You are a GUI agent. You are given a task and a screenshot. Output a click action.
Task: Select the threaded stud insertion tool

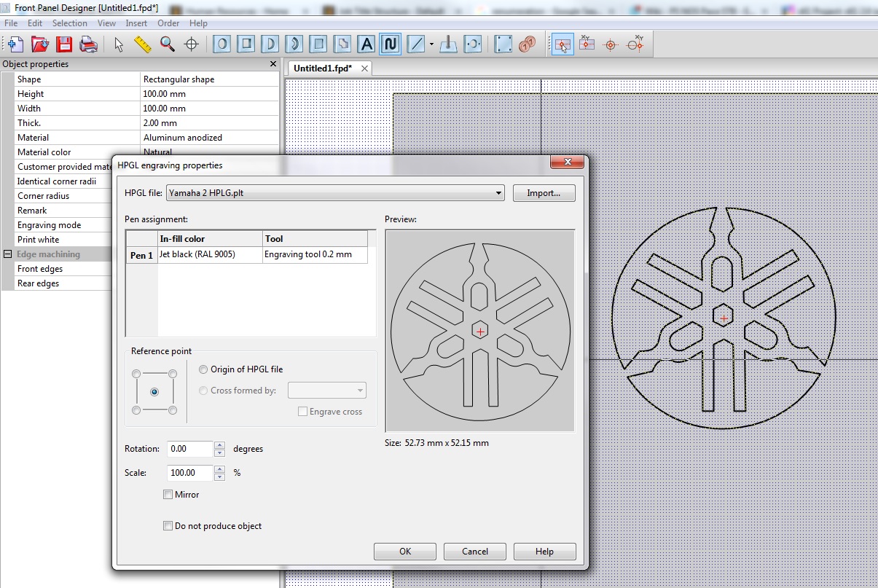click(447, 44)
